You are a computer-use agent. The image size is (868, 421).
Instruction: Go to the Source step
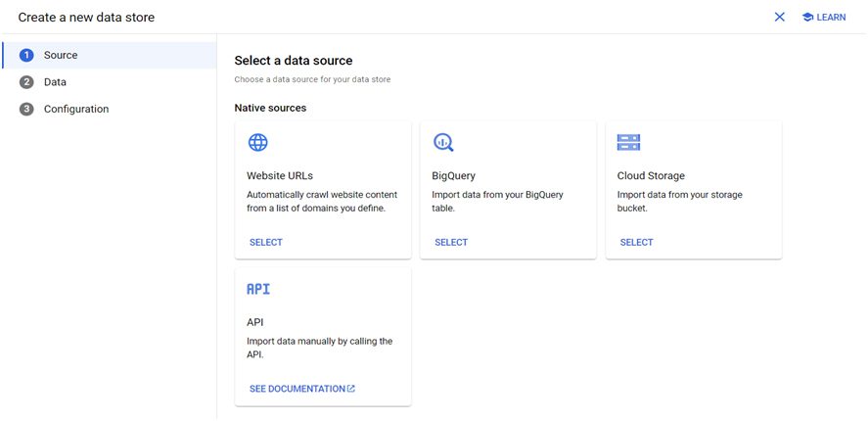[x=61, y=56]
